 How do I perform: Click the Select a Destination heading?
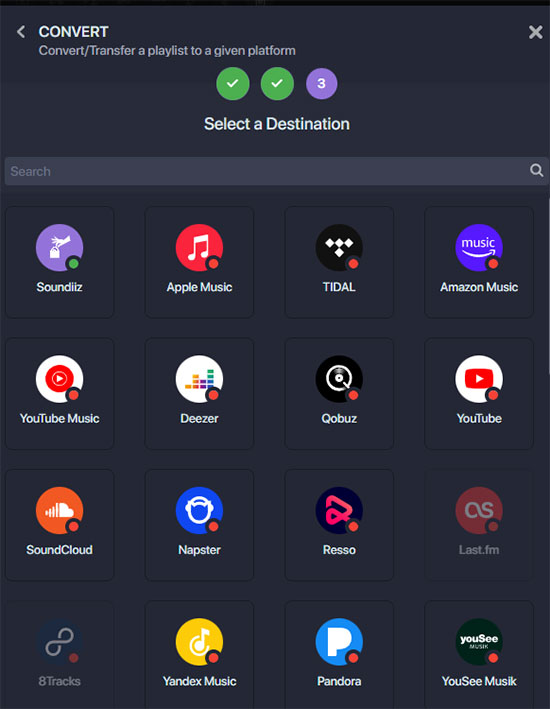point(276,124)
